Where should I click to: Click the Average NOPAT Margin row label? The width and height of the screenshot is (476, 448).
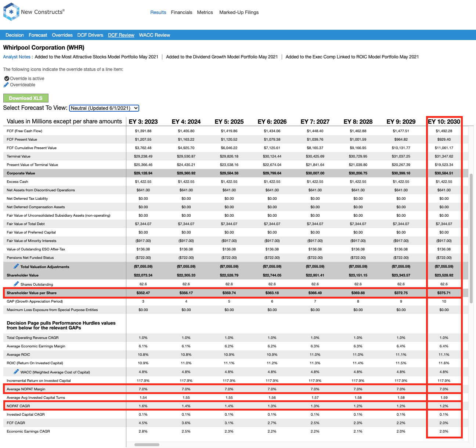click(26, 389)
